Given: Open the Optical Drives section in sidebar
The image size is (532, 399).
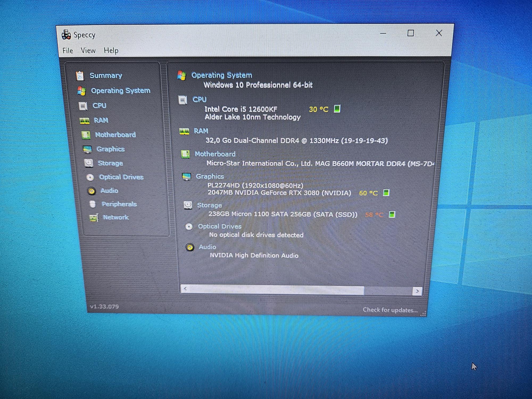Looking at the screenshot, I should 121,177.
